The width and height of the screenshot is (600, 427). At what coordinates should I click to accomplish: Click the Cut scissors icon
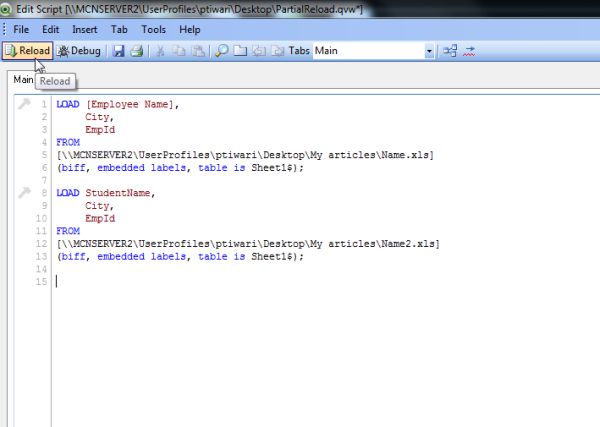point(160,51)
